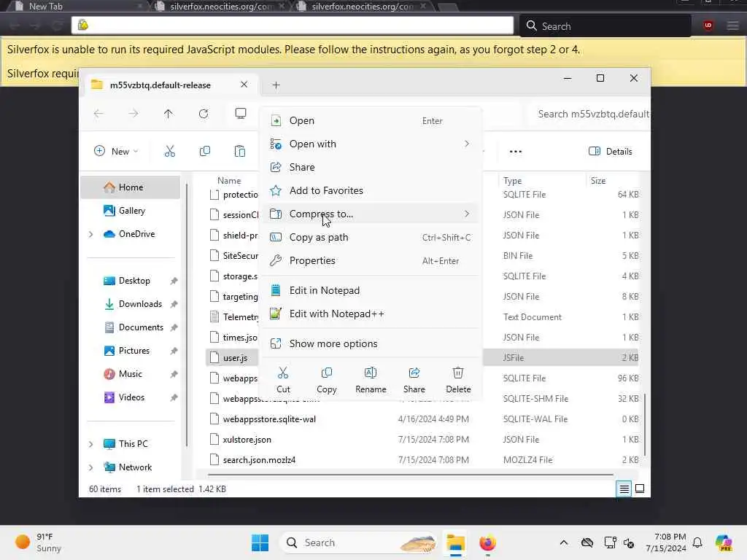Open the browser hamburger menu
747x560 pixels.
pos(732,26)
